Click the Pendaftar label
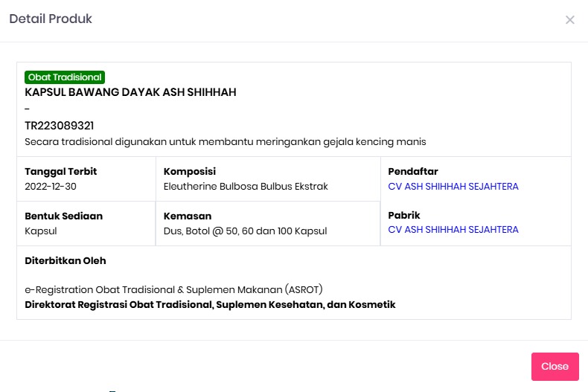The image size is (588, 392). pos(413,172)
